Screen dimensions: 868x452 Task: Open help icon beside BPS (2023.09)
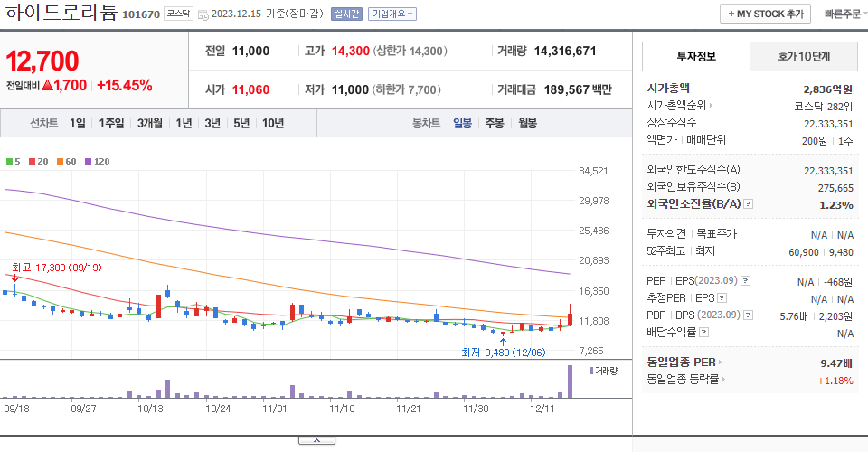click(x=748, y=315)
